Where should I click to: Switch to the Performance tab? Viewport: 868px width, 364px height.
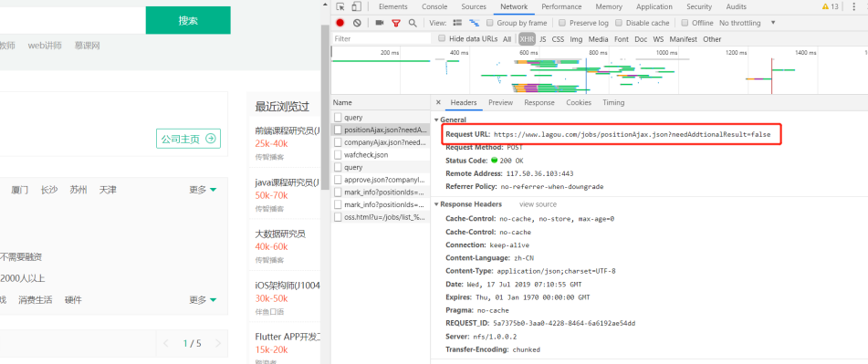[561, 6]
